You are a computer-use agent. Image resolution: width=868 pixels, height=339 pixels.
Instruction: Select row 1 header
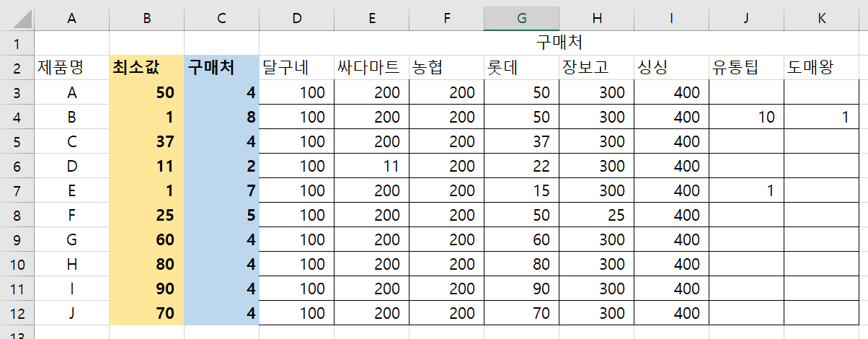coord(17,43)
